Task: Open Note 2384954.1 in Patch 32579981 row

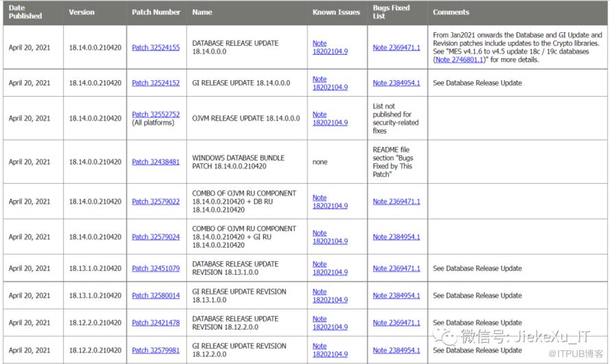Action: point(396,350)
